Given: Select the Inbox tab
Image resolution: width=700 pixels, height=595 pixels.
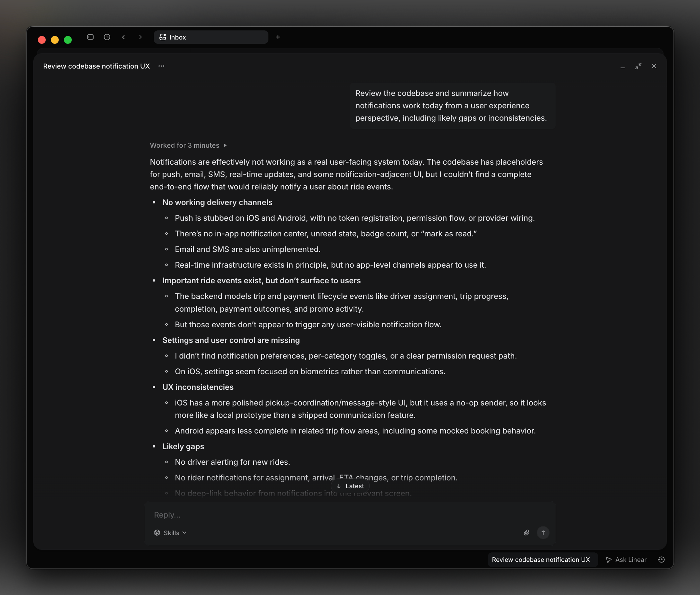Looking at the screenshot, I should (x=211, y=37).
